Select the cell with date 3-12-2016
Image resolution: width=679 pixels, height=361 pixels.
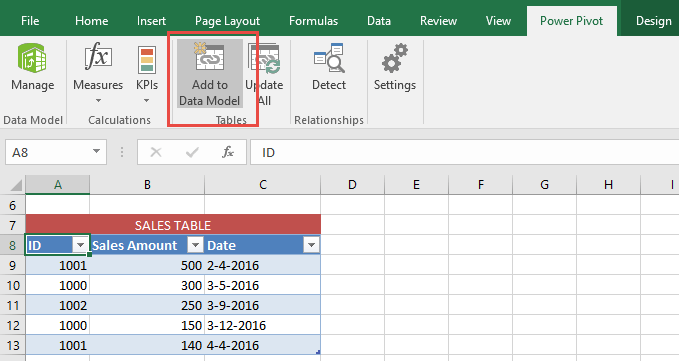coord(263,325)
